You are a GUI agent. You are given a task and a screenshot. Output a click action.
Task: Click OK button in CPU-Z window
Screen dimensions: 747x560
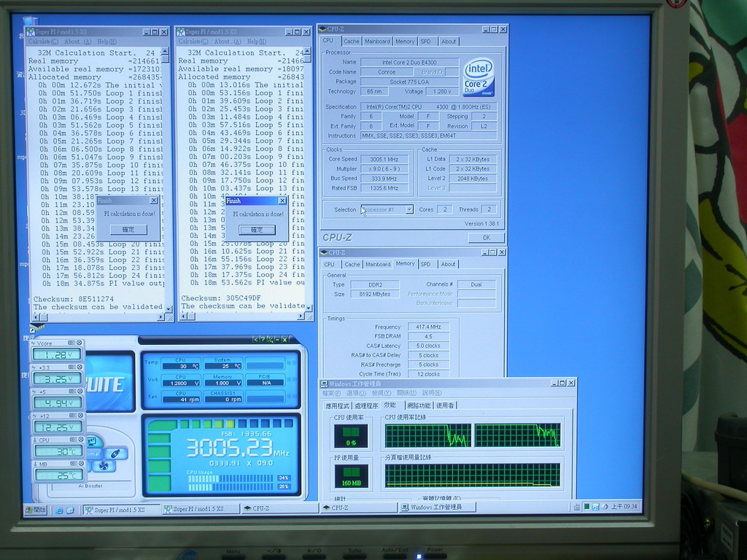point(486,238)
